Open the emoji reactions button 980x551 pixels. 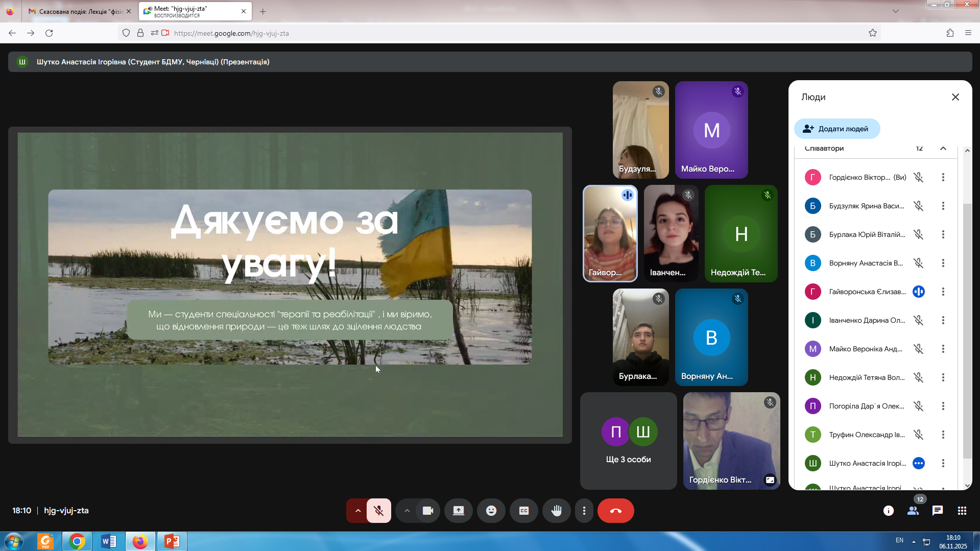click(491, 511)
